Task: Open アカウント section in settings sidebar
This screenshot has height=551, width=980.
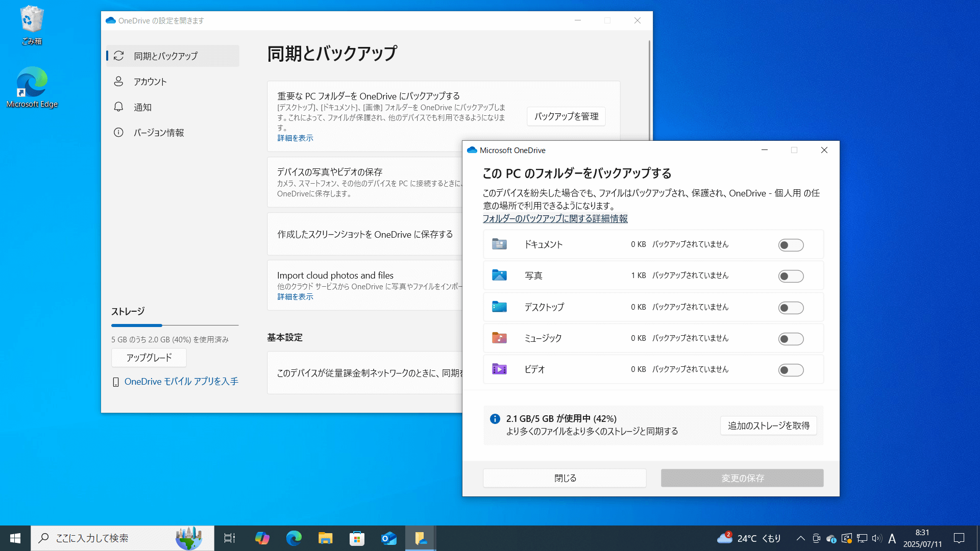Action: click(x=173, y=82)
